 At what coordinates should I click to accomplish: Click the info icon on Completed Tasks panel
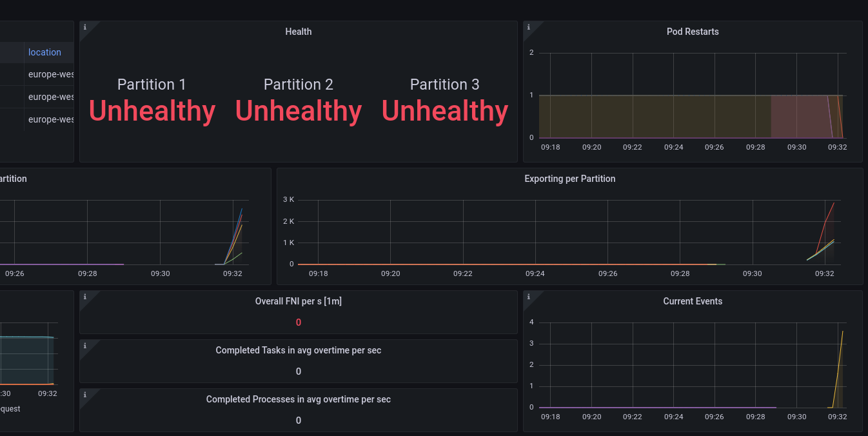84,346
